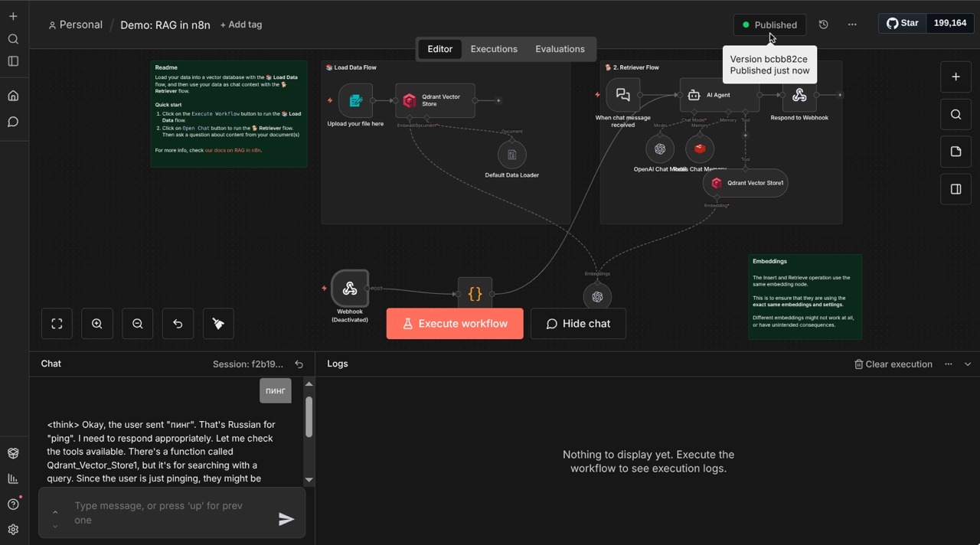Send the chat message with the arrow button
Viewport: 980px width, 545px height.
pyautogui.click(x=286, y=520)
